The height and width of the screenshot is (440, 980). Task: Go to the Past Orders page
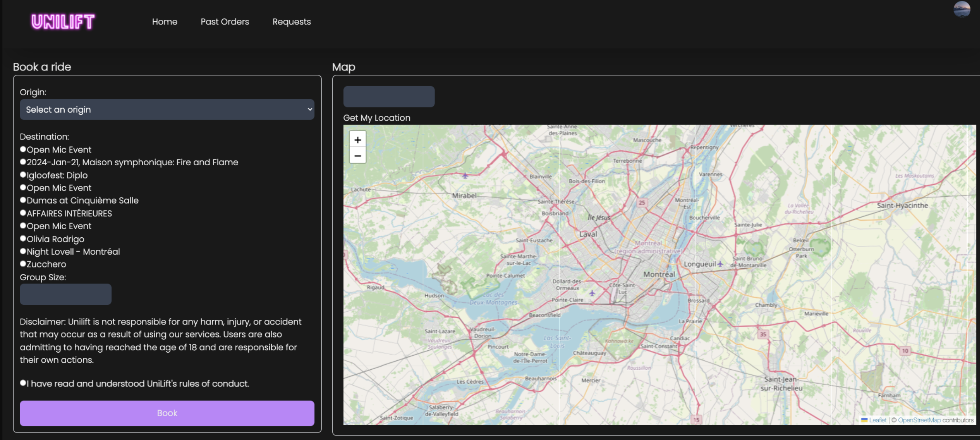(x=225, y=22)
